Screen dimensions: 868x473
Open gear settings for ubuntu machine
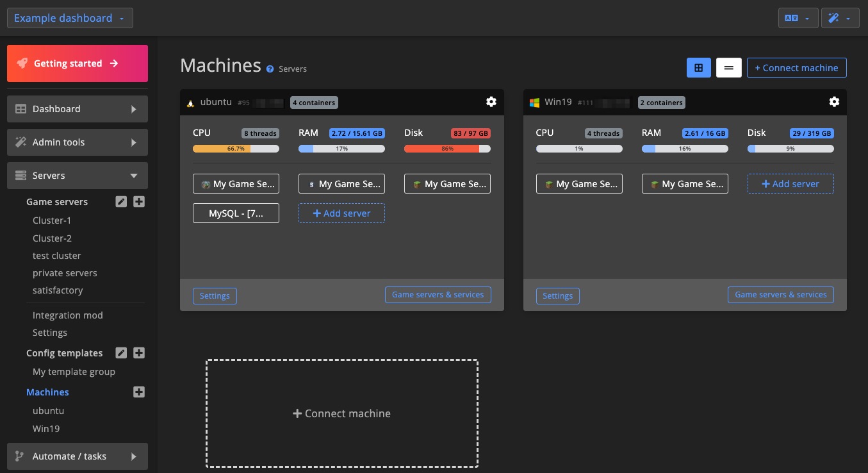click(x=491, y=102)
